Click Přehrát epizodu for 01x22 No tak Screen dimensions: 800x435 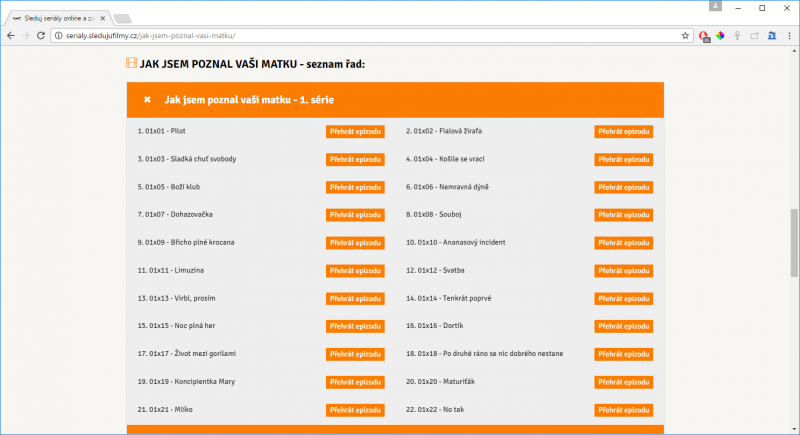(x=623, y=410)
